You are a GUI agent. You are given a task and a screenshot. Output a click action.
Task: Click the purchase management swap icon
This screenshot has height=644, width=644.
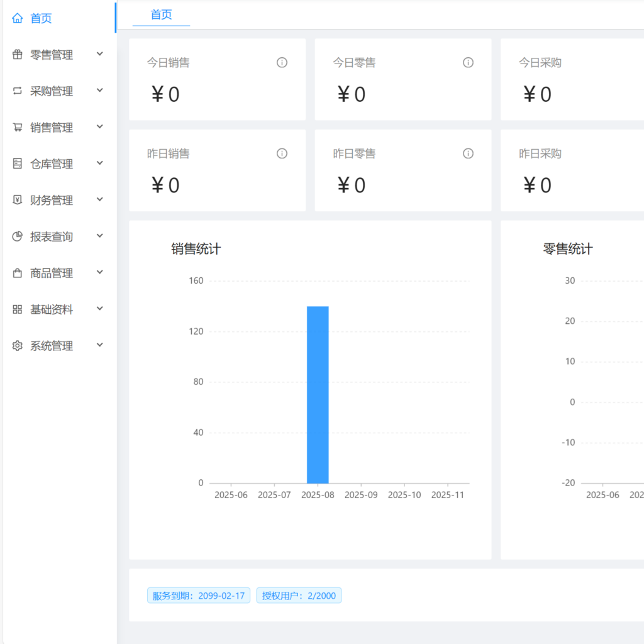18,91
